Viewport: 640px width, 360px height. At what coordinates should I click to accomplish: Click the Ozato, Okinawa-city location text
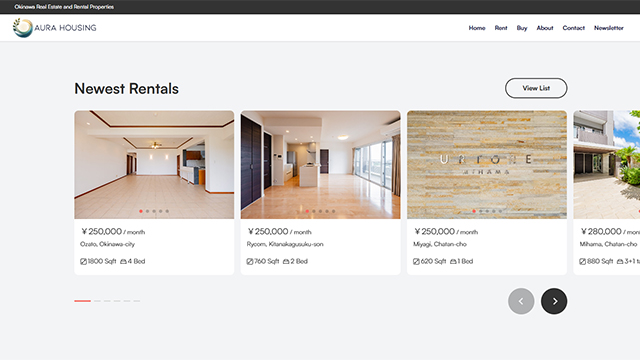[x=107, y=244]
